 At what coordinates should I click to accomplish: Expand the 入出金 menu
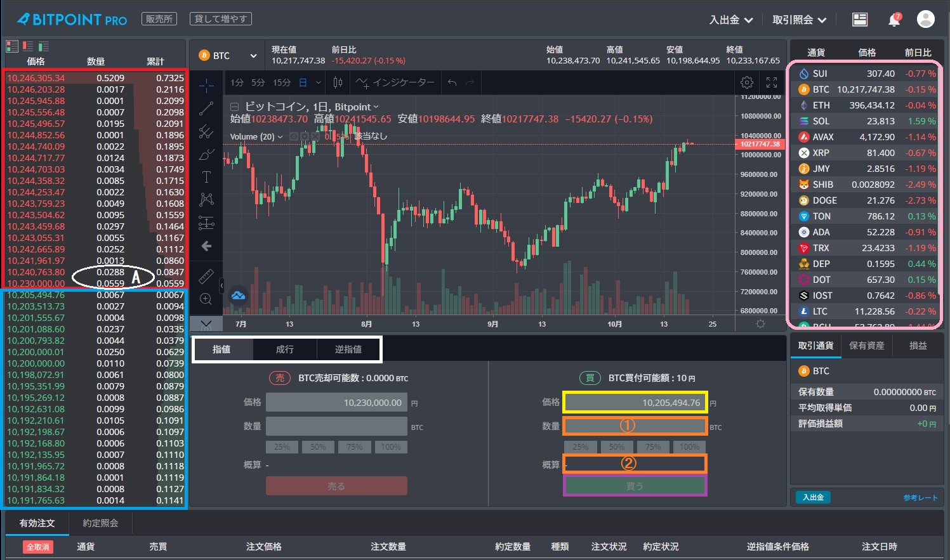pyautogui.click(x=731, y=20)
